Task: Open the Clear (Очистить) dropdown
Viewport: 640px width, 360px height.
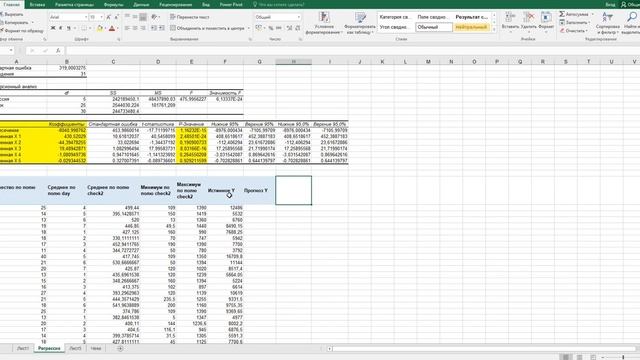Action: coord(574,31)
